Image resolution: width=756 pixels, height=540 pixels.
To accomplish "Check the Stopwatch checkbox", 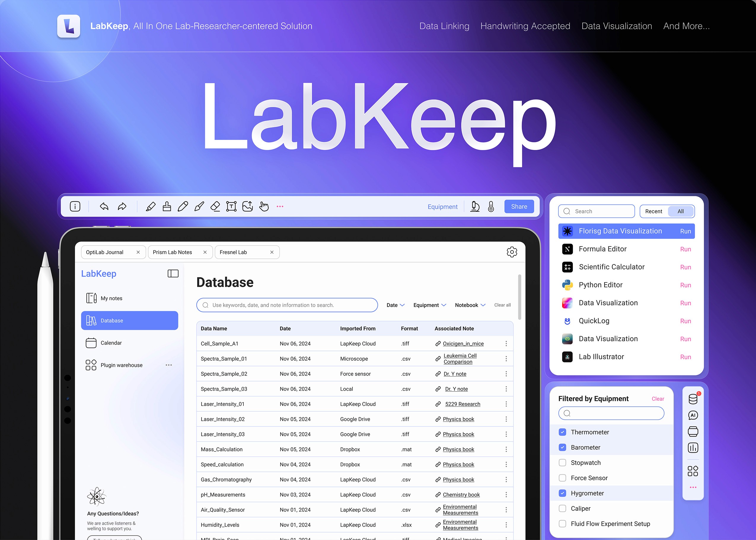I will pos(562,463).
